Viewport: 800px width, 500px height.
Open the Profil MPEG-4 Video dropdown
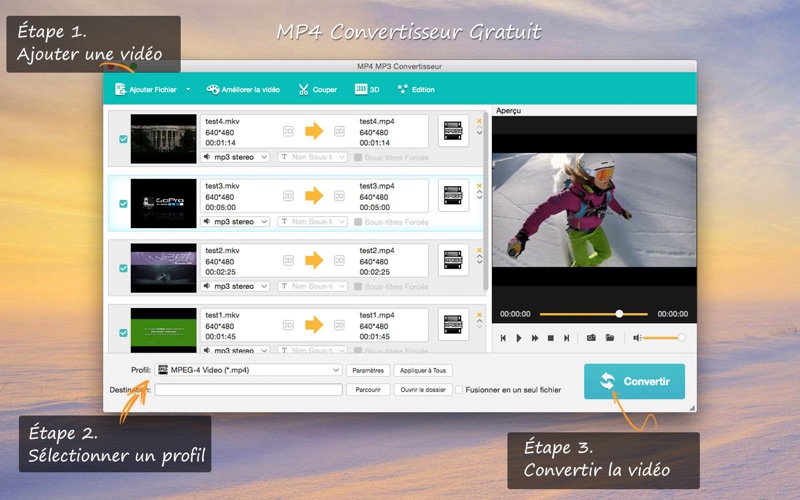point(248,370)
